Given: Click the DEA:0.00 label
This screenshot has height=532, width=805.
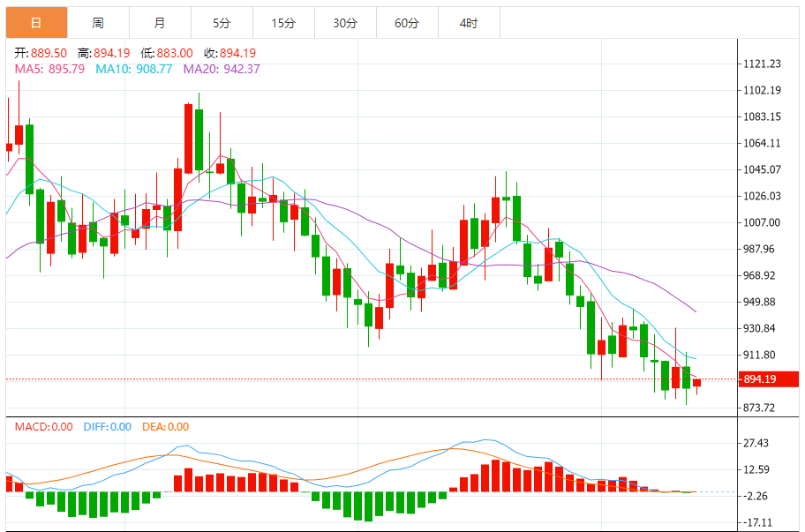Looking at the screenshot, I should click(x=165, y=427).
